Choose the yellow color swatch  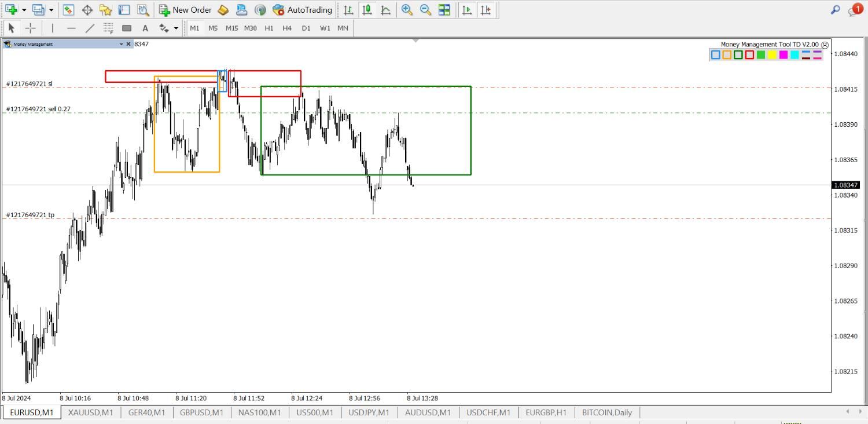coord(772,55)
